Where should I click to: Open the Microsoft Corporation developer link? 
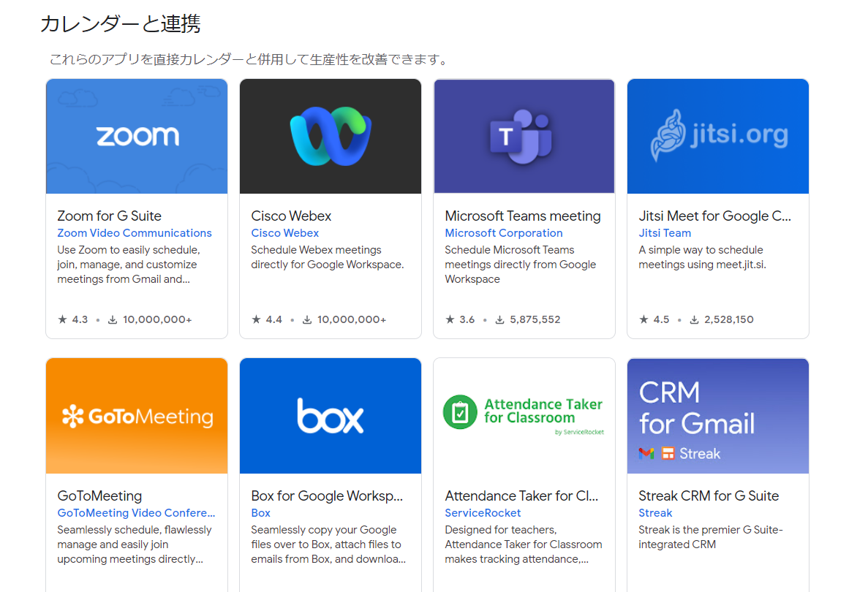(504, 233)
